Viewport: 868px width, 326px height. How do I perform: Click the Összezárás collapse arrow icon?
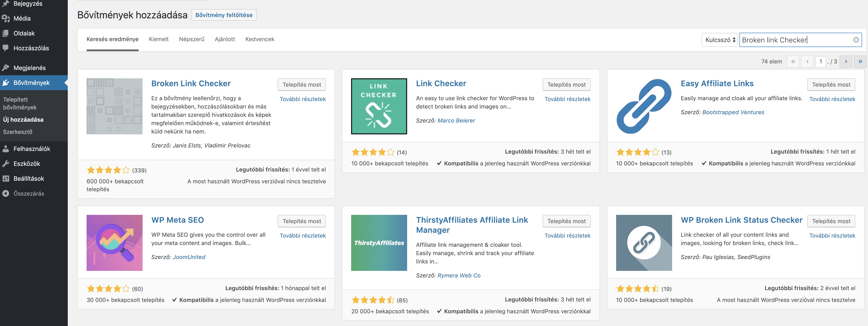(6, 193)
